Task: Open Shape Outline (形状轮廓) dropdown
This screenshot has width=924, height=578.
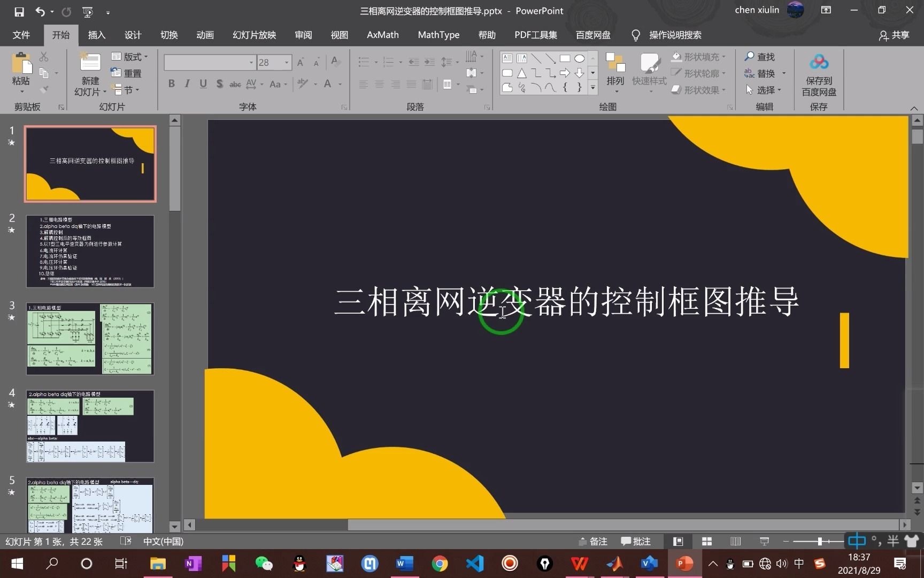Action: pyautogui.click(x=698, y=73)
